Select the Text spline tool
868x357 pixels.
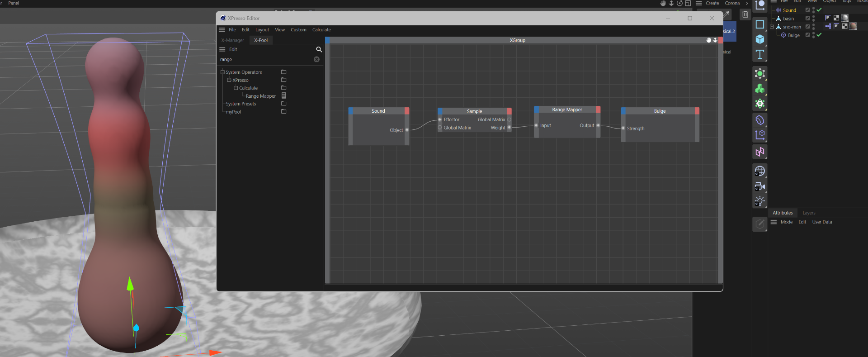point(760,54)
